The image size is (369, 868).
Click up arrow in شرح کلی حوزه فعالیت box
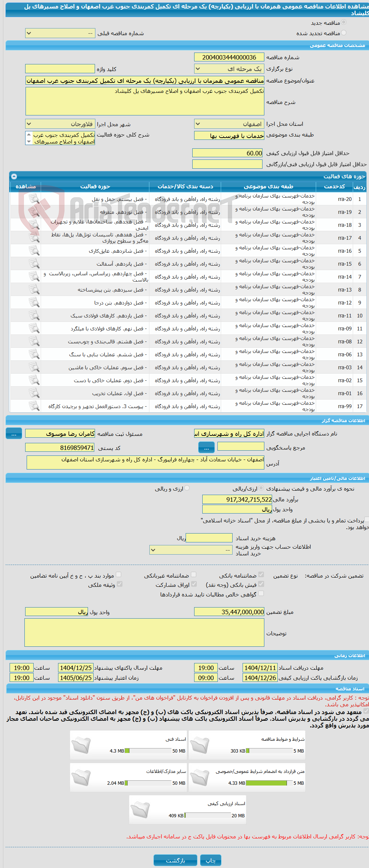coord(29,135)
